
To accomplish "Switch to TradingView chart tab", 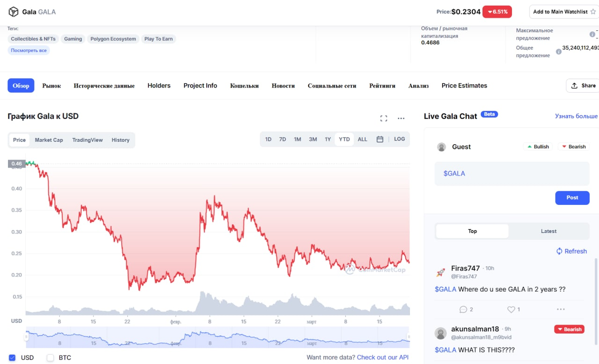I will (x=87, y=140).
